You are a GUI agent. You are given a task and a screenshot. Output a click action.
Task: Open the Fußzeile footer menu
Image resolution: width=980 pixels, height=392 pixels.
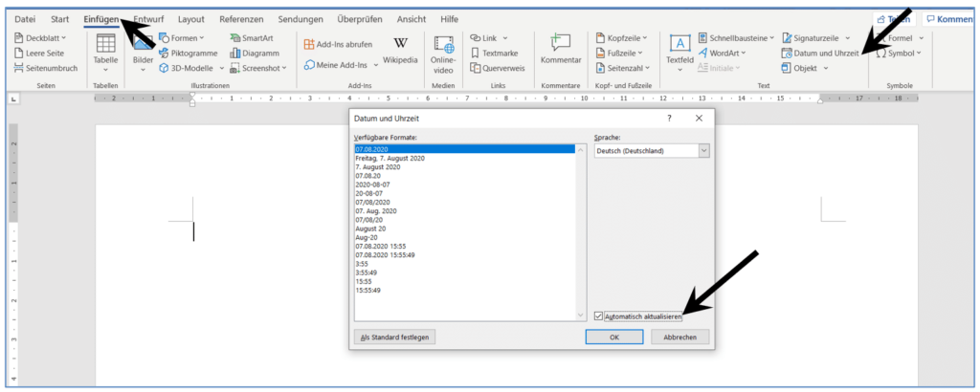tap(620, 53)
